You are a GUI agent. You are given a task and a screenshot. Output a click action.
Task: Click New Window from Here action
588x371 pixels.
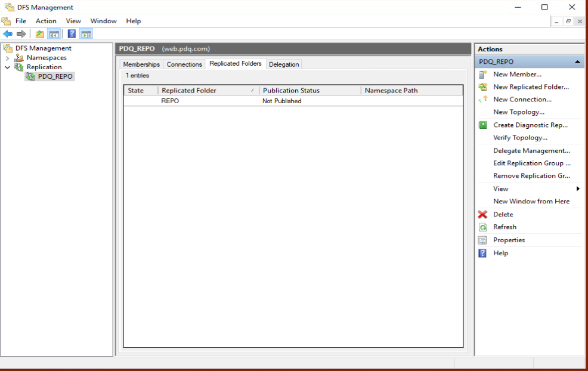(x=531, y=202)
